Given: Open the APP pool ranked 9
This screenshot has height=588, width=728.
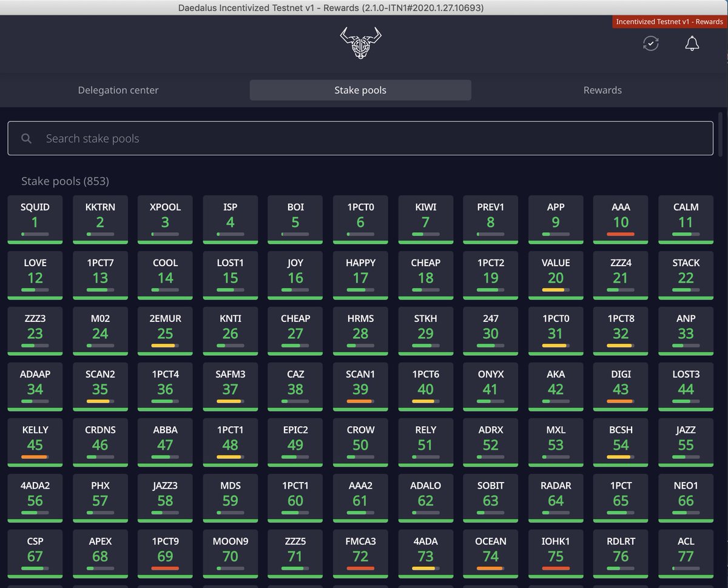Looking at the screenshot, I should tap(556, 219).
